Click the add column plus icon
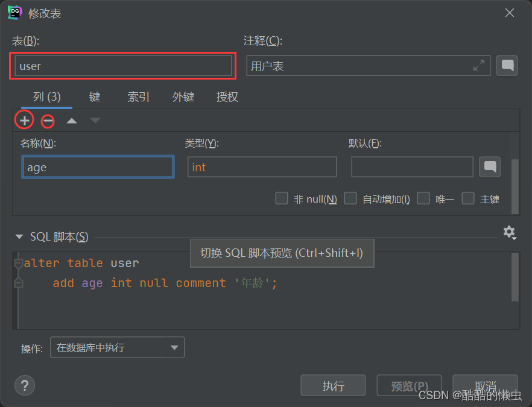This screenshot has width=532, height=407. click(x=24, y=121)
